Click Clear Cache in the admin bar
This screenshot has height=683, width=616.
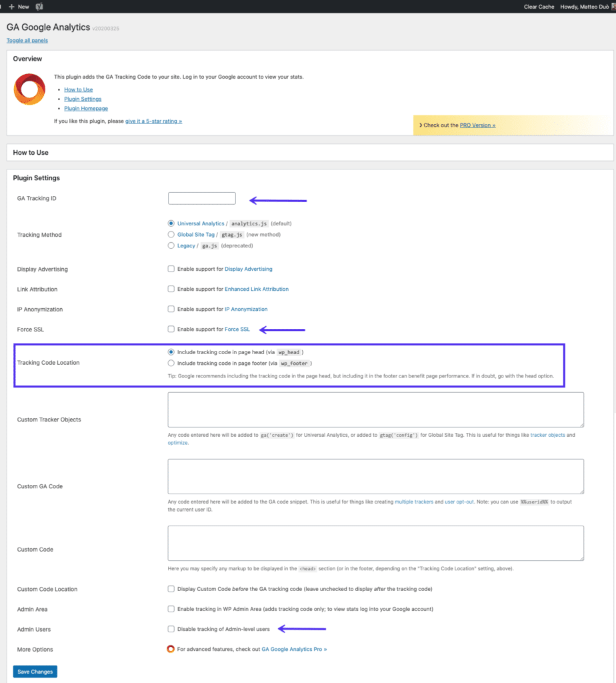538,6
